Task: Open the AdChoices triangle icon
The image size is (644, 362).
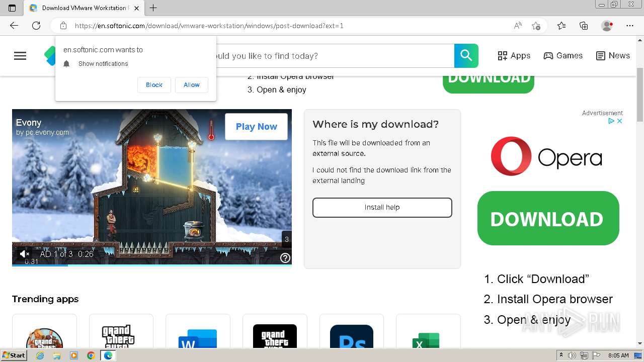Action: tap(611, 121)
